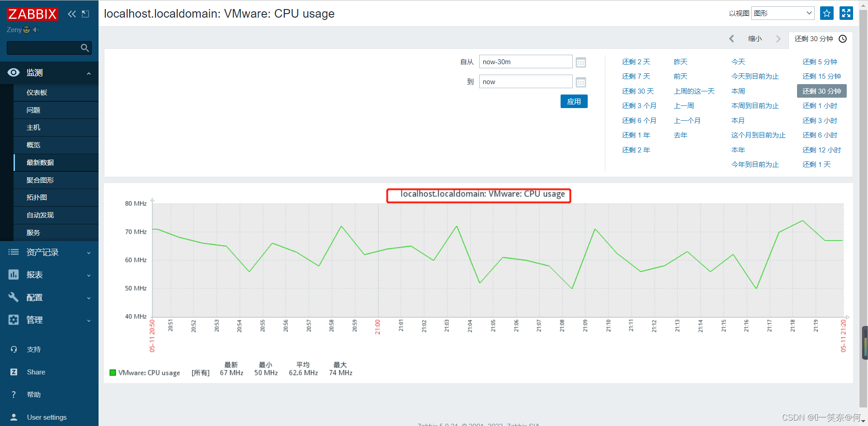Screen dimensions: 868x426
Task: Select 最新数据 in the sidebar
Action: point(56,162)
